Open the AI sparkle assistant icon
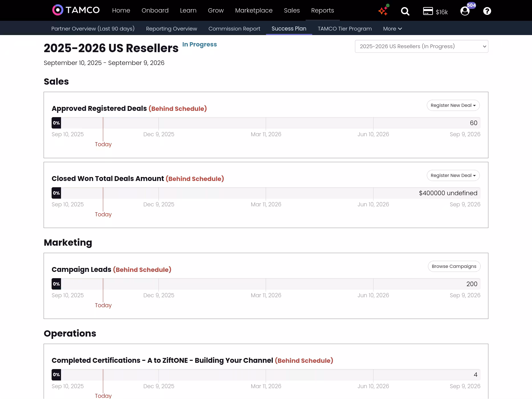This screenshot has width=532, height=399. pyautogui.click(x=383, y=11)
